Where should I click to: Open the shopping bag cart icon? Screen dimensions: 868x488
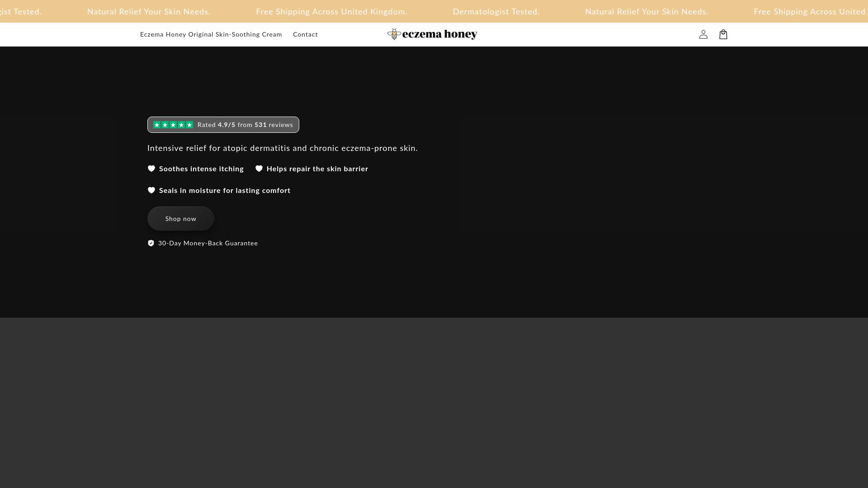[723, 34]
